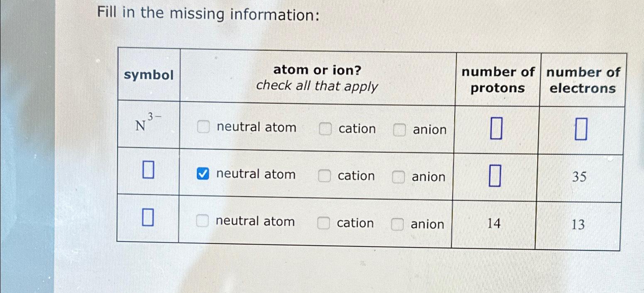Viewport: 644px width, 293px height.
Task: Click the atom or ion column header
Action: (318, 80)
